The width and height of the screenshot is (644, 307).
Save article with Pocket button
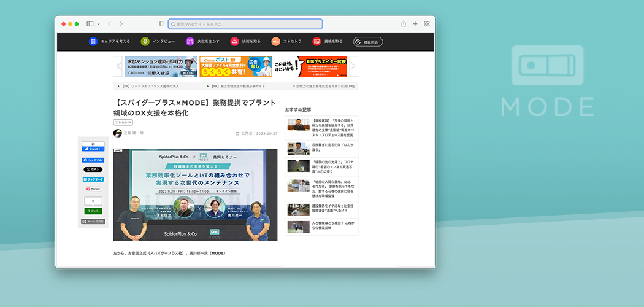point(93,189)
